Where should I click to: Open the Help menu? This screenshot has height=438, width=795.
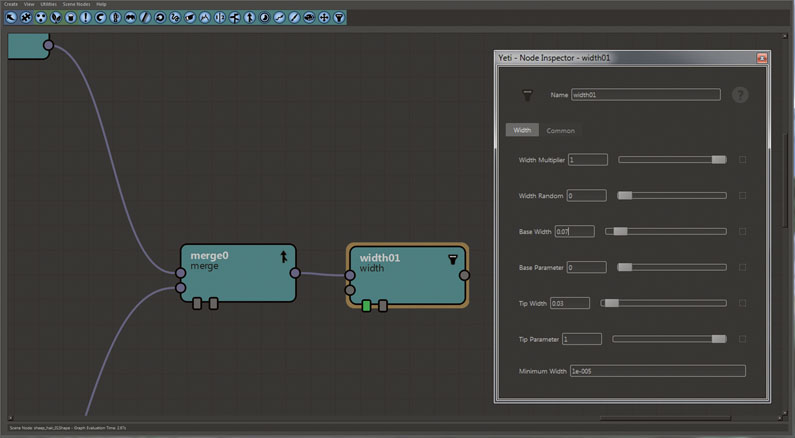tap(101, 4)
